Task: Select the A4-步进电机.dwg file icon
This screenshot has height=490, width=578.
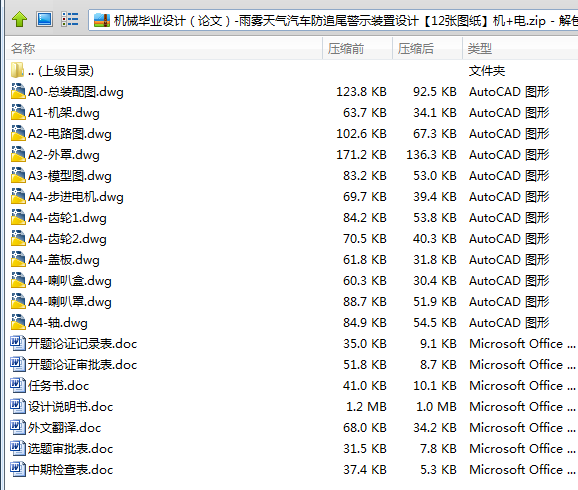Action: click(x=18, y=196)
